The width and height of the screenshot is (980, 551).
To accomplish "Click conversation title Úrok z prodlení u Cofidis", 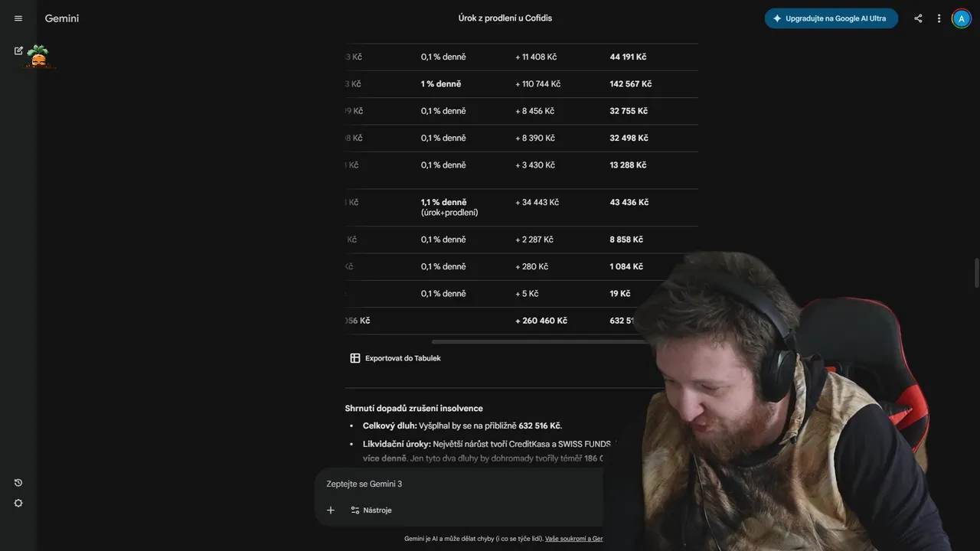I will [505, 18].
